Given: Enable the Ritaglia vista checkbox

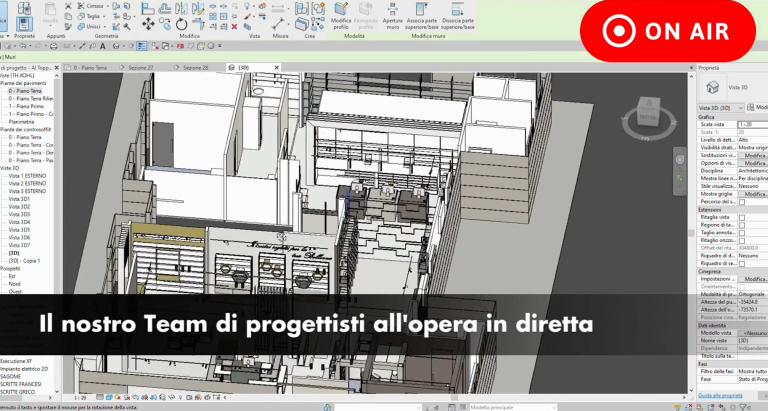Looking at the screenshot, I should point(741,218).
